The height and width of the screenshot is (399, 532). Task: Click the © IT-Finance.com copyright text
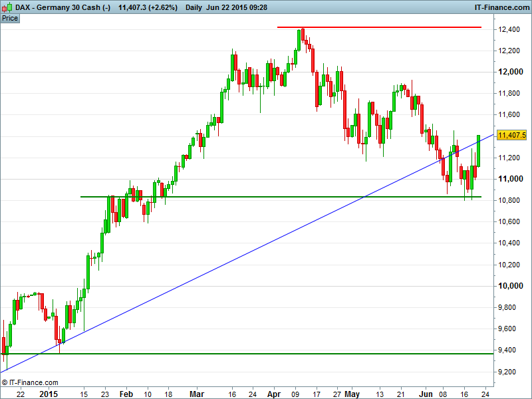point(30,382)
